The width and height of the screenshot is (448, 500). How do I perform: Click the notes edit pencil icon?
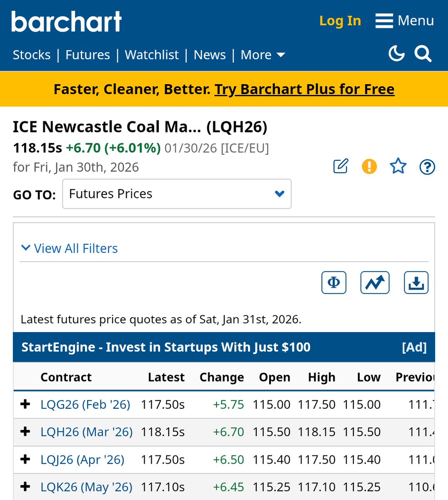(x=340, y=166)
